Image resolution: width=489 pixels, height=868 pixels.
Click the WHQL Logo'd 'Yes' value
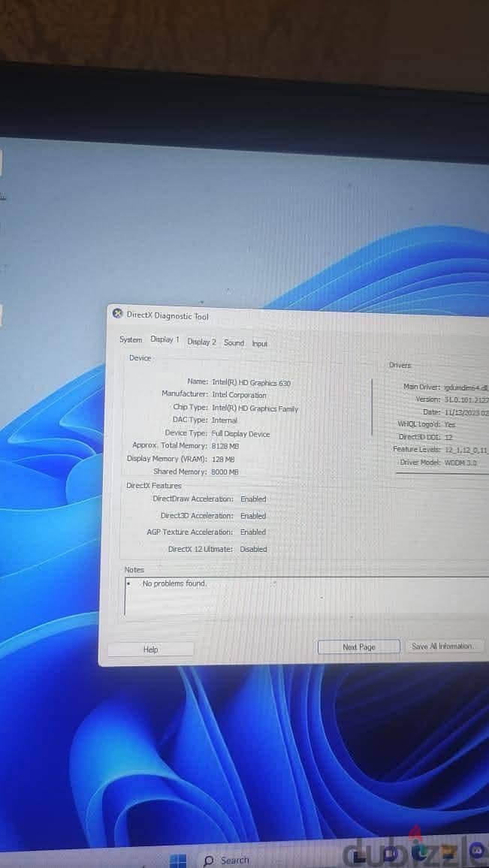pyautogui.click(x=450, y=424)
